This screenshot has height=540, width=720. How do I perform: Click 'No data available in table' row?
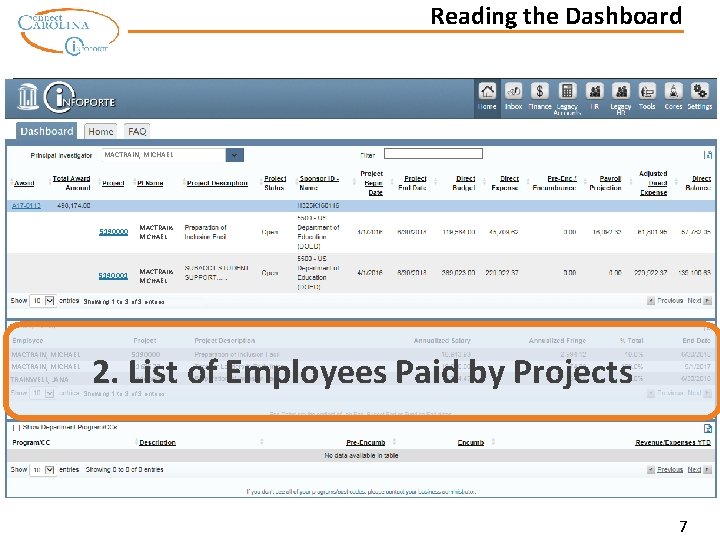pyautogui.click(x=361, y=456)
